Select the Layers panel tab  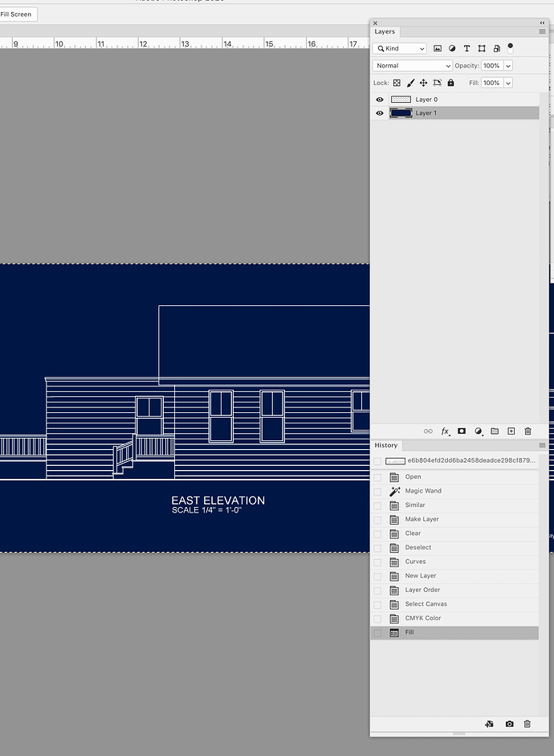385,31
